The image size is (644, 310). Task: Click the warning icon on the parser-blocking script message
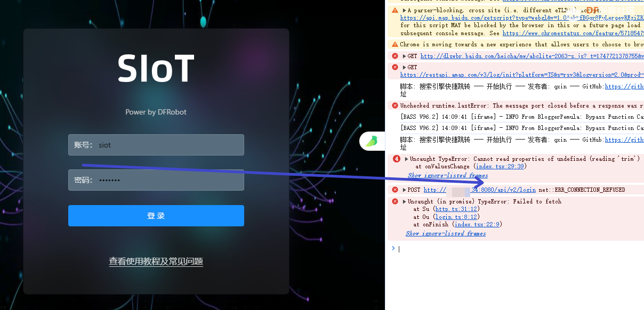pos(395,10)
